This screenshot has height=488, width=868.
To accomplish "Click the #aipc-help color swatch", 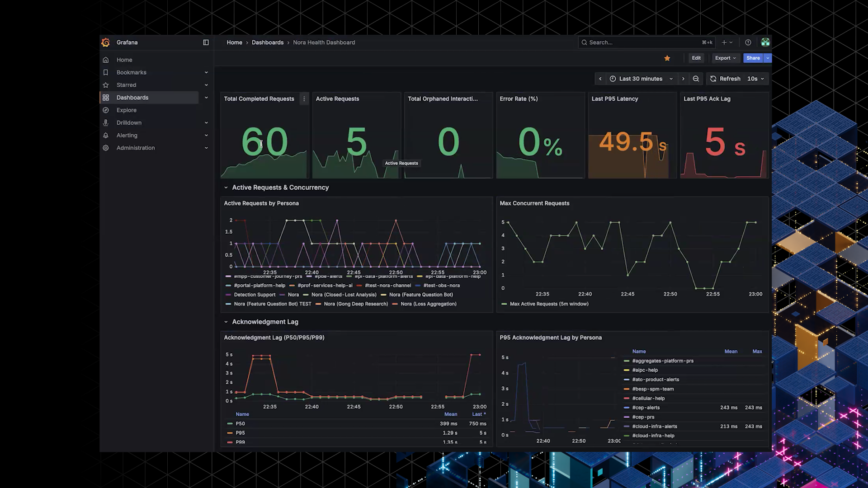I will pyautogui.click(x=627, y=371).
